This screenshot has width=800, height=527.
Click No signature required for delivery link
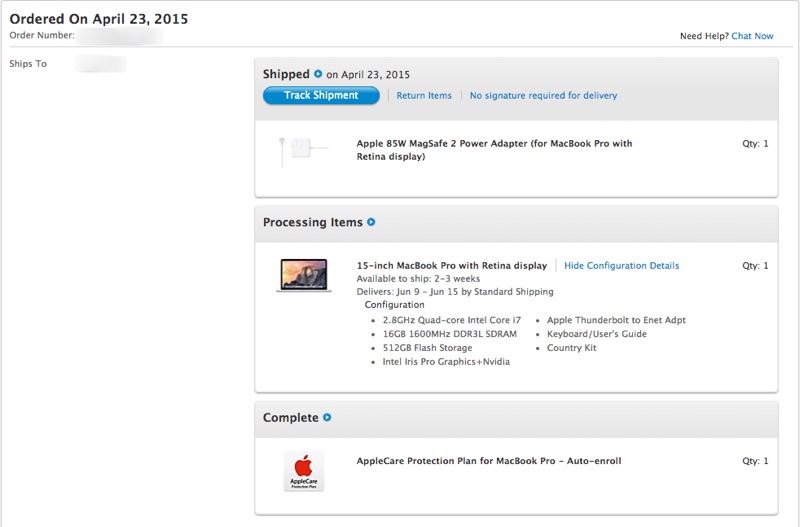point(543,96)
